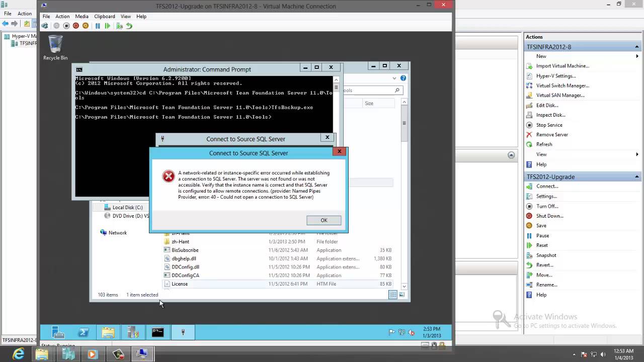Open View menu of Virtual Machine Connection
Screen dimensions: 644x362
coord(126,16)
